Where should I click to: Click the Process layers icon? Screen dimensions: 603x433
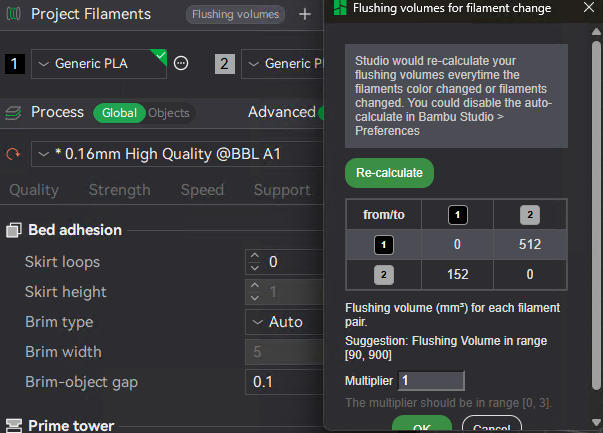click(14, 113)
